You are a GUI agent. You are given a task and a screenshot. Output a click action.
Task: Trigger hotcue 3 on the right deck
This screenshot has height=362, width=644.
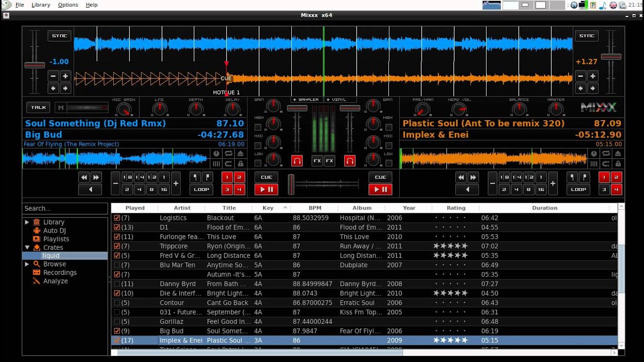point(604,190)
